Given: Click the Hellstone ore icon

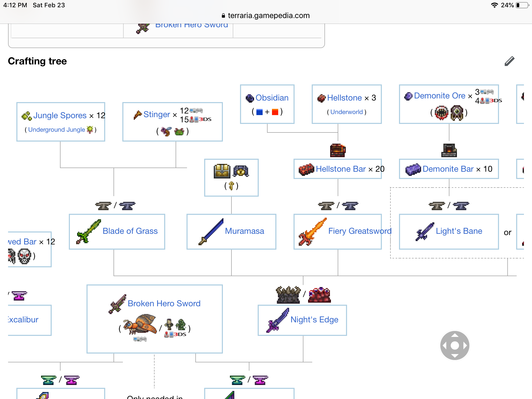Looking at the screenshot, I should click(322, 98).
